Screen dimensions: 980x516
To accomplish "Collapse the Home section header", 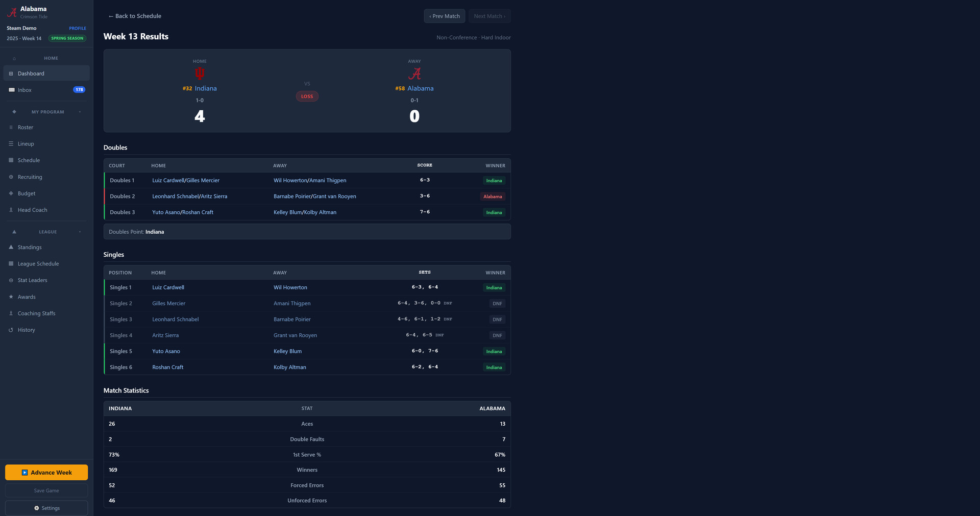I will pyautogui.click(x=51, y=58).
